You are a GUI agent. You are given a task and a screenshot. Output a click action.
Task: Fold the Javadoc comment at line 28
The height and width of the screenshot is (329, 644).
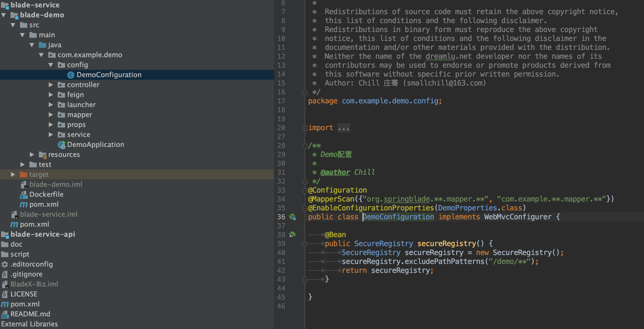(x=305, y=146)
